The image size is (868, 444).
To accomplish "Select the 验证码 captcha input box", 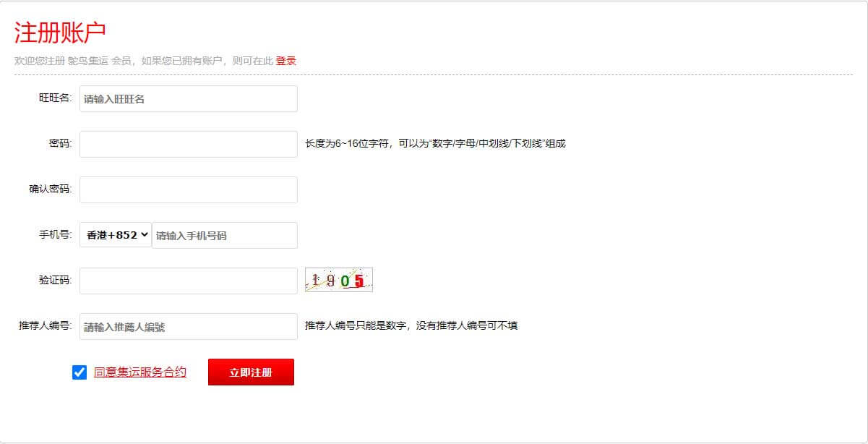I will [189, 281].
